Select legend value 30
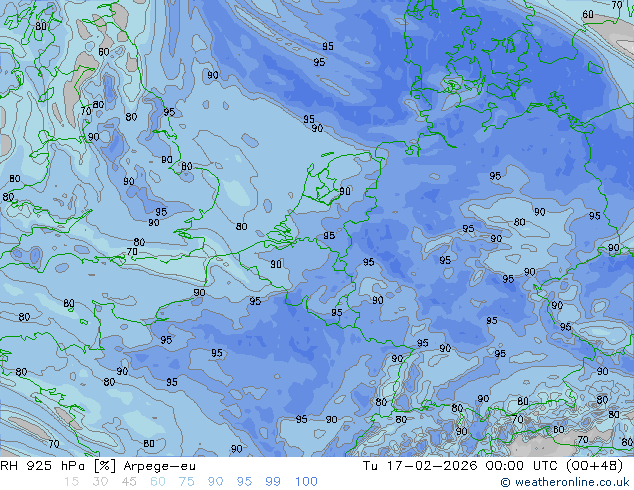634x490 pixels. [100, 482]
